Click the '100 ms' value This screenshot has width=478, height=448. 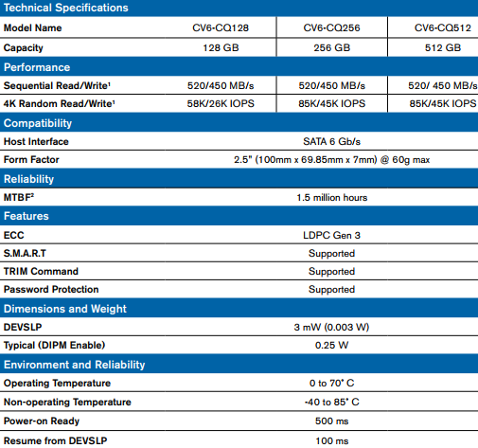pos(332,440)
